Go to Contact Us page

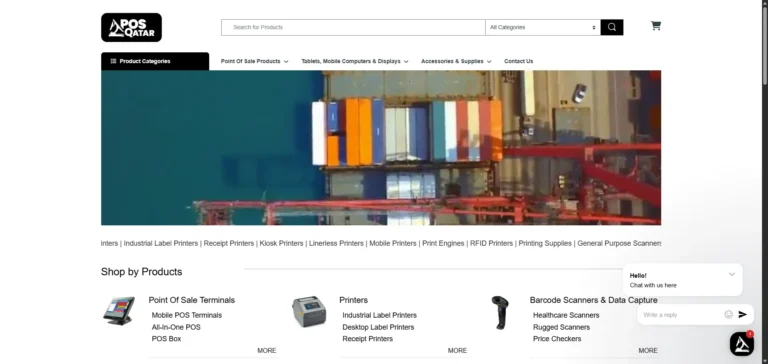coord(518,61)
